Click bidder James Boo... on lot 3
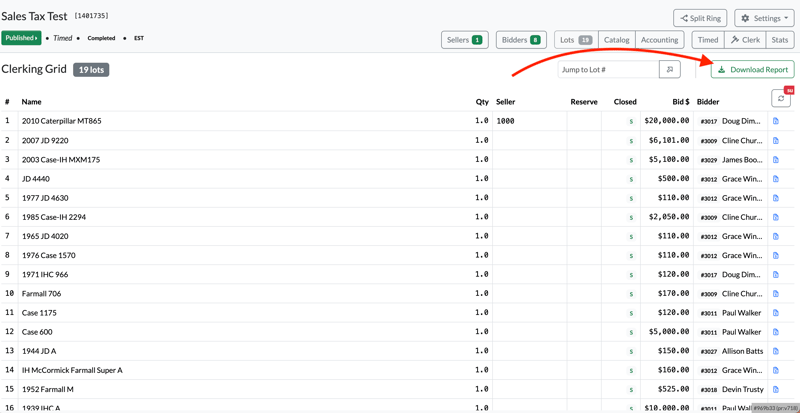Image resolution: width=800 pixels, height=413 pixels. pyautogui.click(x=742, y=160)
